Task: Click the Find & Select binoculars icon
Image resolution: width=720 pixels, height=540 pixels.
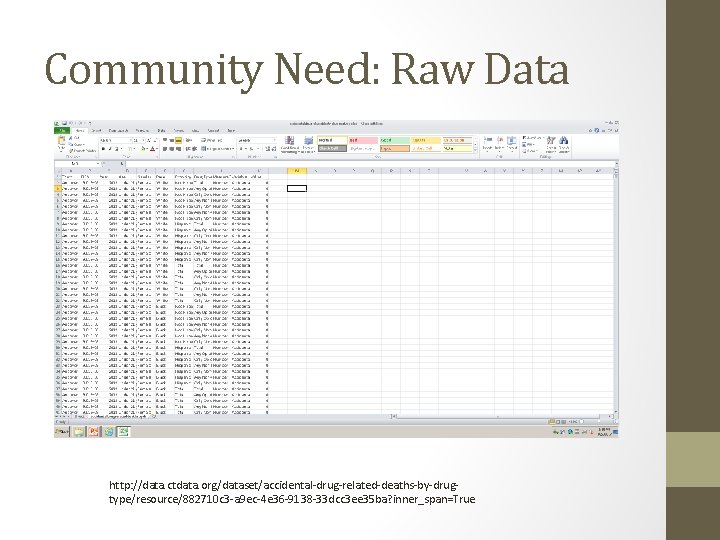Action: pos(563,140)
